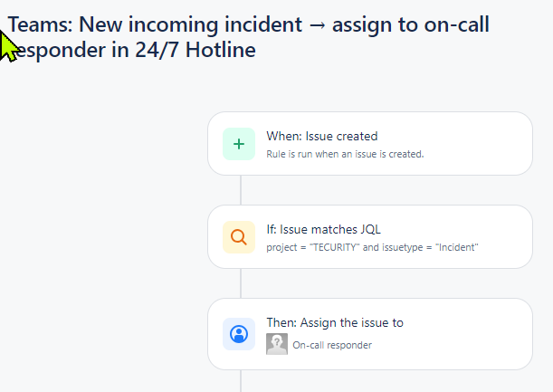Click the JQL query text project = "TECURITY"
The height and width of the screenshot is (392, 553).
click(313, 247)
